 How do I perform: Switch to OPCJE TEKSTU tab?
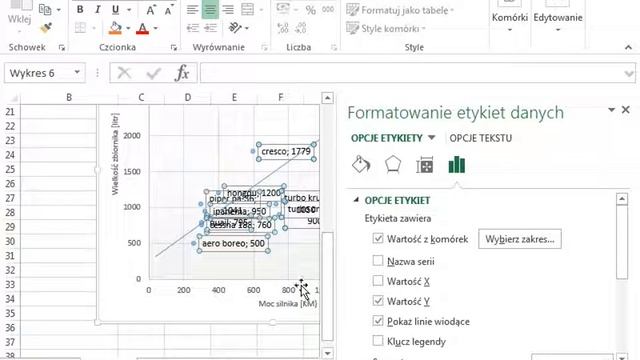[480, 138]
